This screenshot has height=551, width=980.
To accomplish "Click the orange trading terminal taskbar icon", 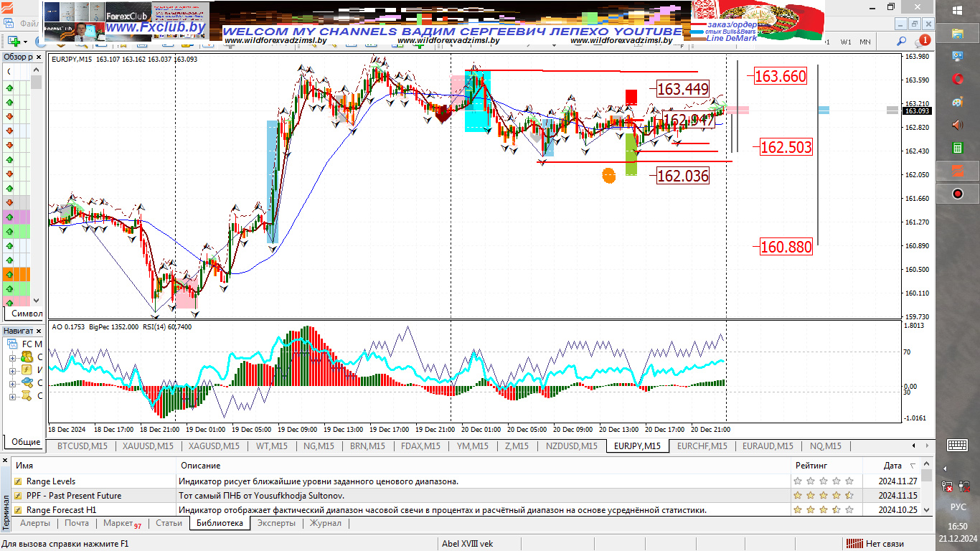I will tap(957, 171).
